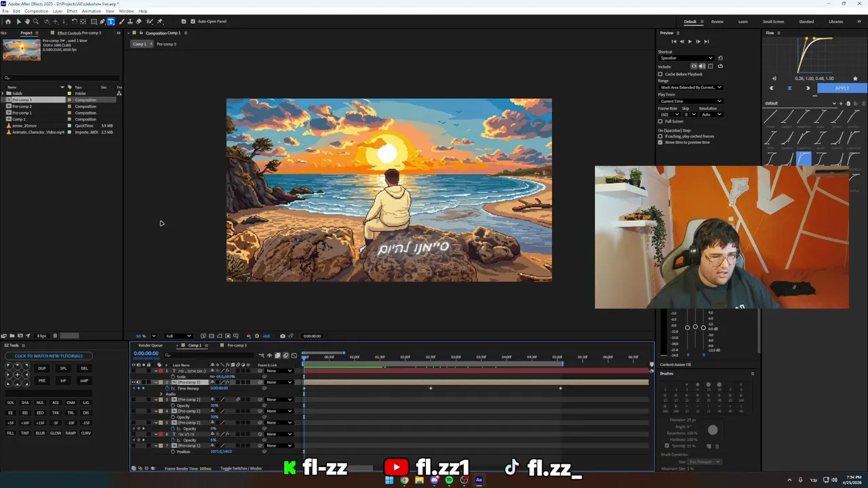Click the APPLY button in Flow
Viewport: 868px width, 488px height.
click(x=842, y=88)
